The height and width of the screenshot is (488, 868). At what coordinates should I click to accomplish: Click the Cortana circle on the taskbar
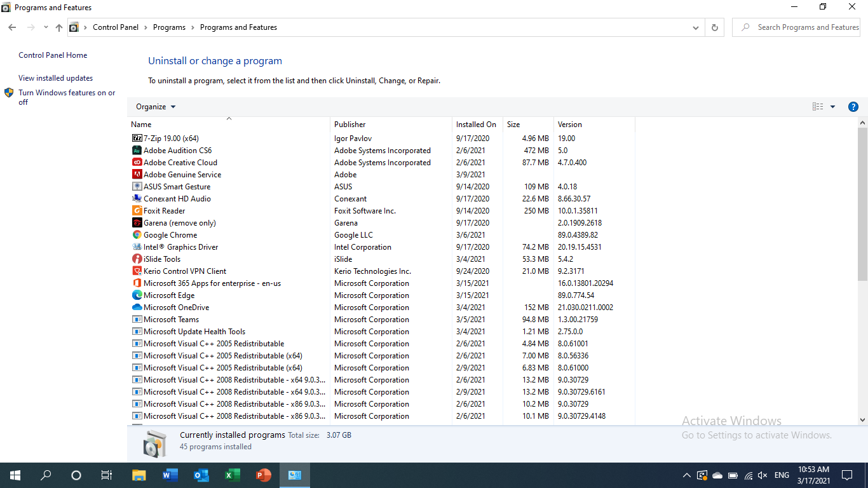click(x=76, y=475)
